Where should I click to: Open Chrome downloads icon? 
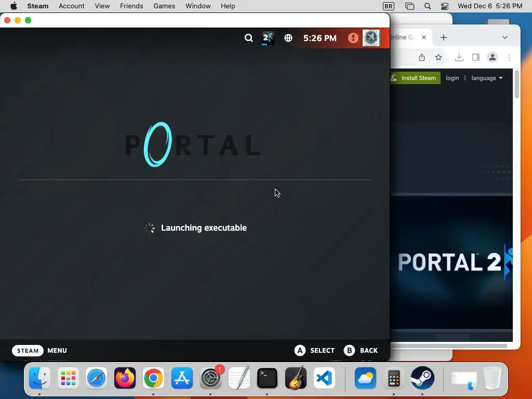[459, 57]
